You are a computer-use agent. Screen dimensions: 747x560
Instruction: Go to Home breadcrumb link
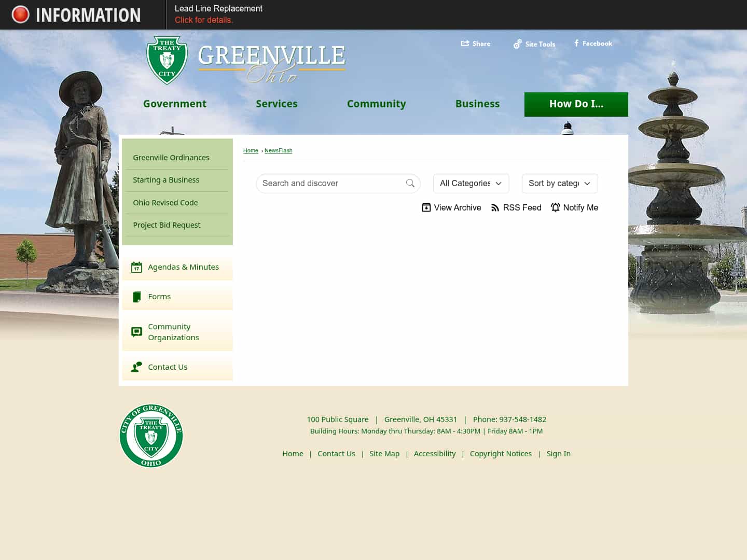tap(251, 151)
